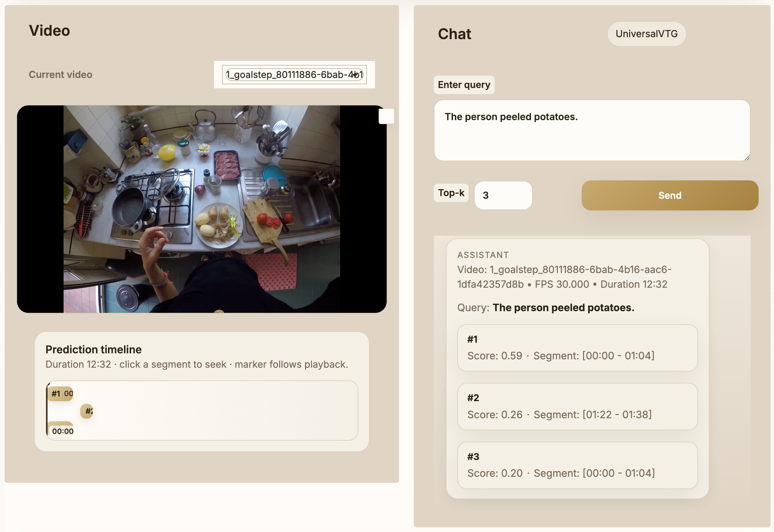Click inside the query text box
Viewport: 774px width, 532px height.
click(591, 130)
